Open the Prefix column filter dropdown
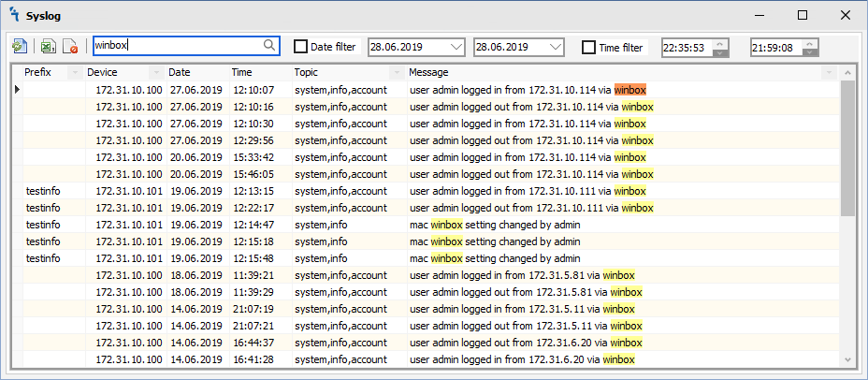 pyautogui.click(x=74, y=73)
